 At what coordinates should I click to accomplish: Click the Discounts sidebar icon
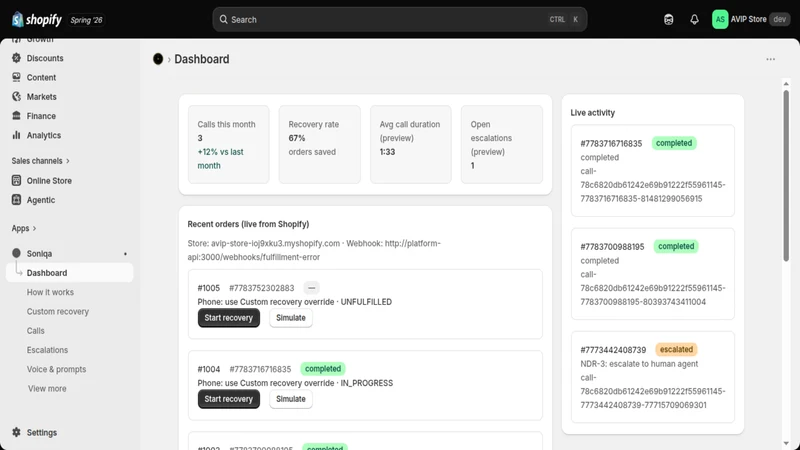pos(16,58)
